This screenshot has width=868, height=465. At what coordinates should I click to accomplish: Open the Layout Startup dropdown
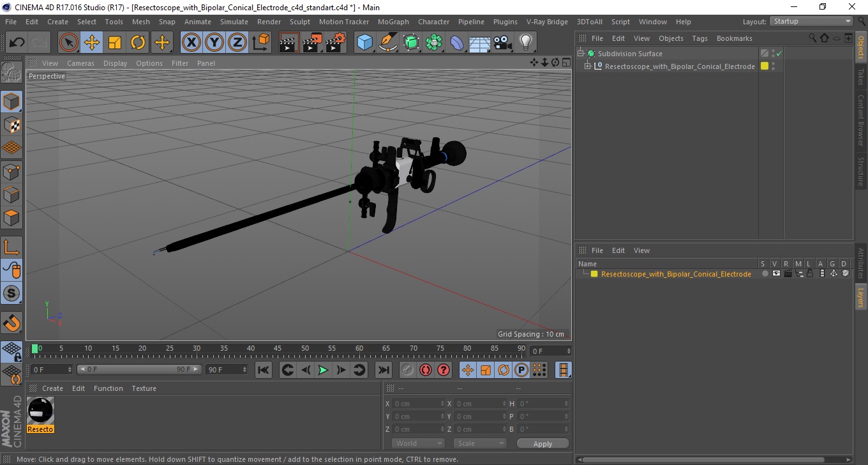pyautogui.click(x=812, y=21)
